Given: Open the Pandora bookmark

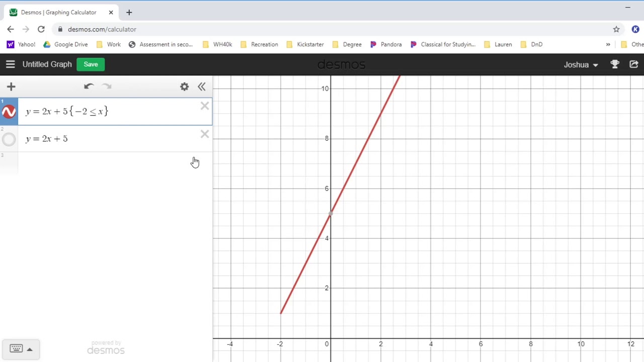Looking at the screenshot, I should tap(386, 44).
